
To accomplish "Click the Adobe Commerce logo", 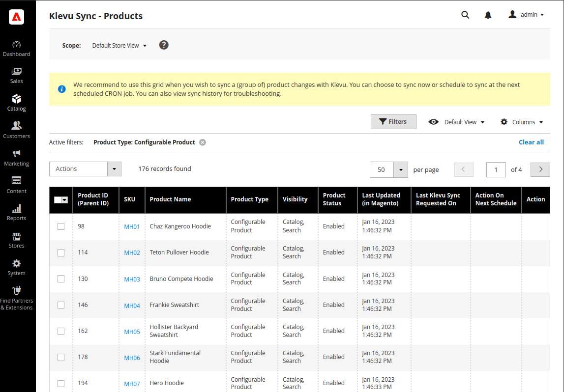I will [17, 17].
